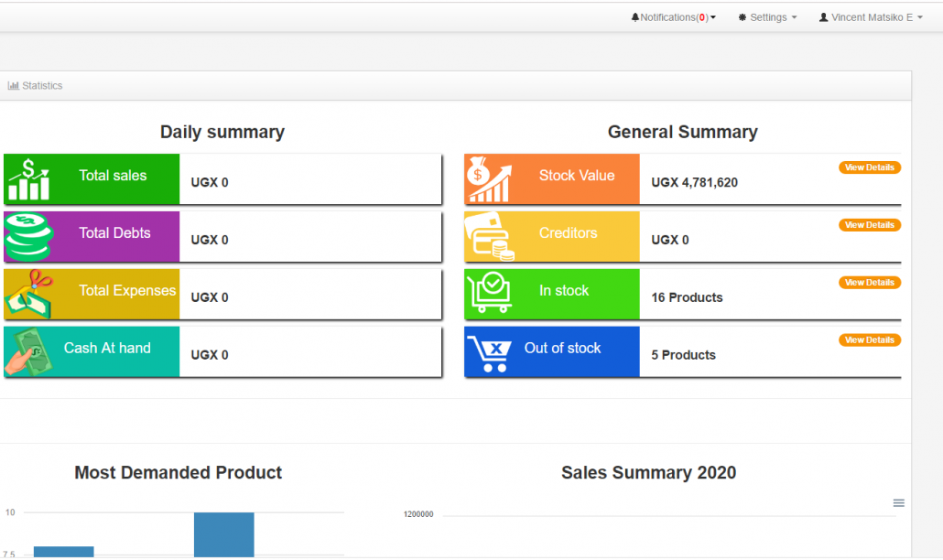Screen dimensions: 943x560
Task: Click the Total Expenses scissors icon
Action: [x=29, y=294]
